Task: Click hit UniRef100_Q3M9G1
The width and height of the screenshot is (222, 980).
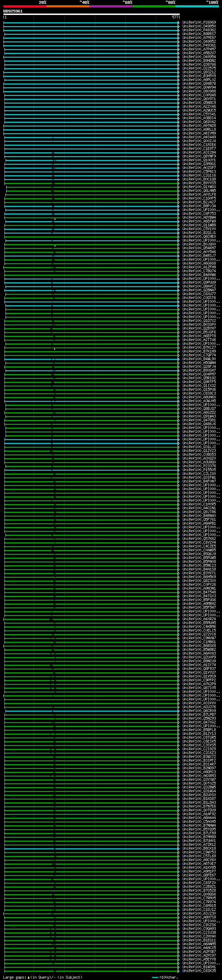Action: point(199,164)
